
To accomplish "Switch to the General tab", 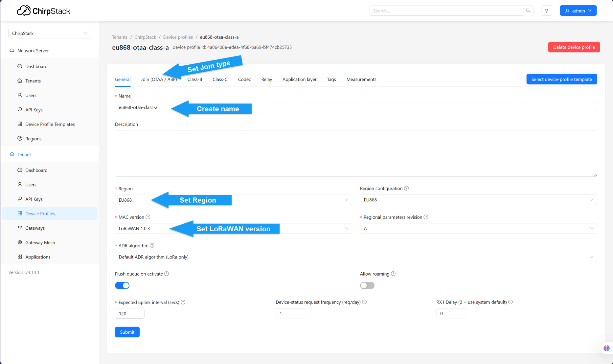I will (123, 80).
